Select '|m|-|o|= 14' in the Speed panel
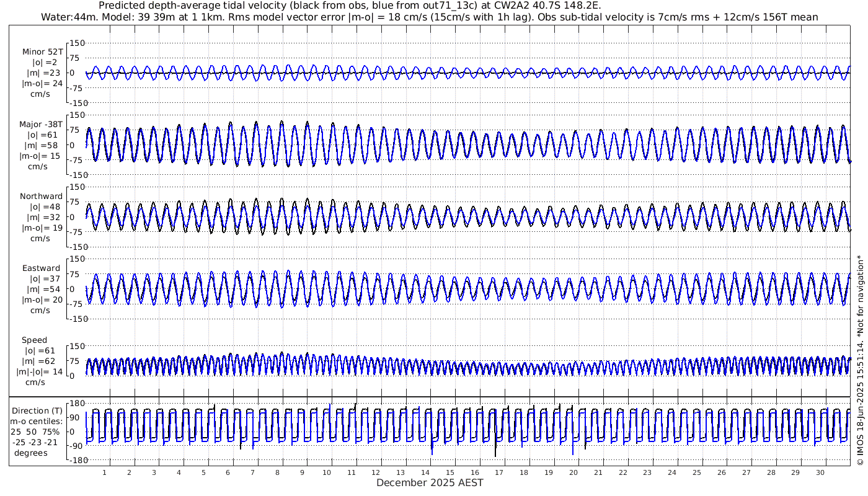 click(40, 372)
